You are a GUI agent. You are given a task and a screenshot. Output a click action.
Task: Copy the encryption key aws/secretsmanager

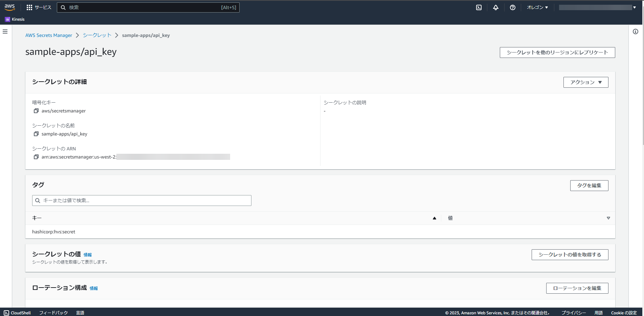click(x=36, y=111)
